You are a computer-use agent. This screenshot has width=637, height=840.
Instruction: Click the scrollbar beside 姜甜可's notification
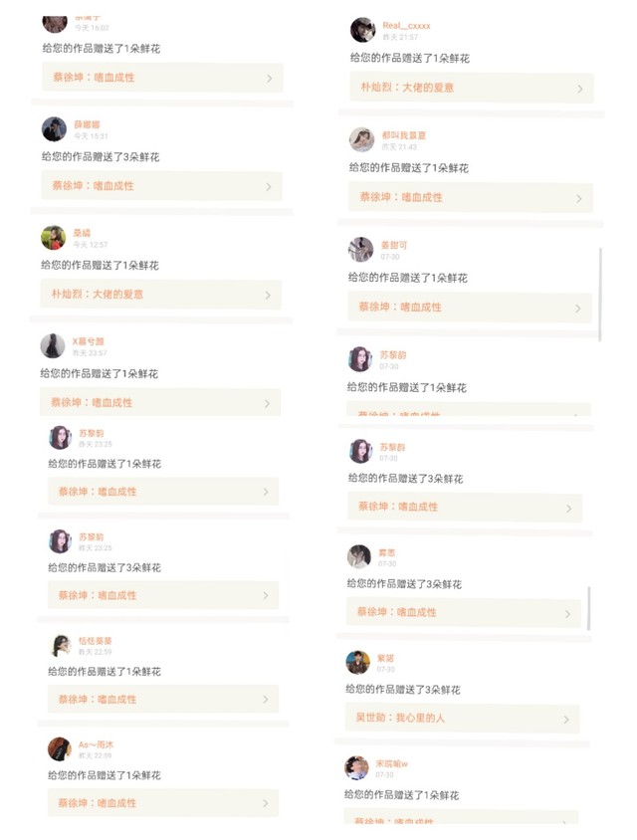click(x=600, y=294)
